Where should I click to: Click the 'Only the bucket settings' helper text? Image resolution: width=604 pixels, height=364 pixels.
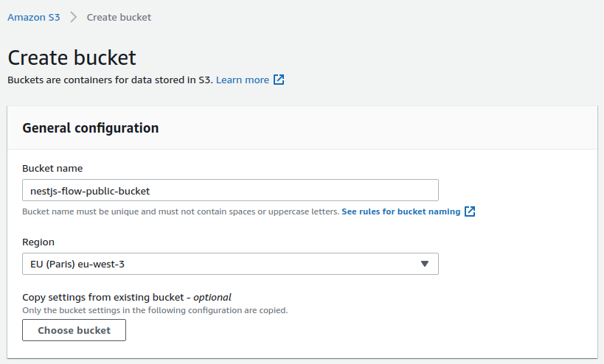pos(155,310)
